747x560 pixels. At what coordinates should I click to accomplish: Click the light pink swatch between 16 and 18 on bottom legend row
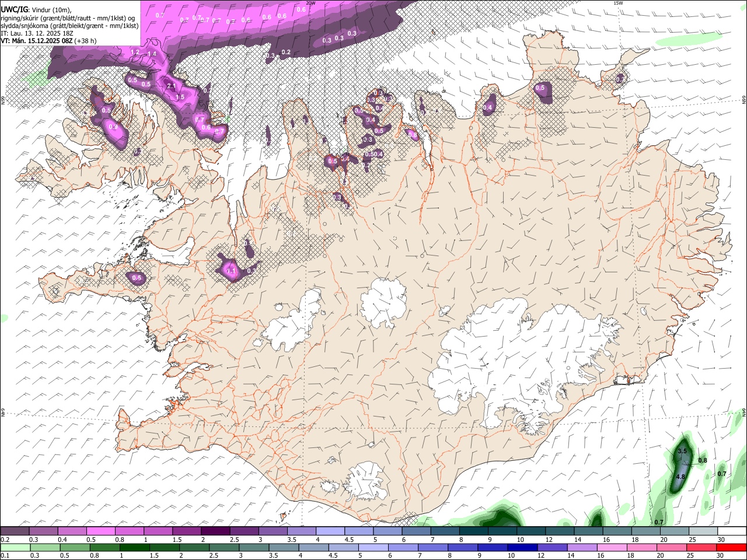pyautogui.click(x=611, y=547)
